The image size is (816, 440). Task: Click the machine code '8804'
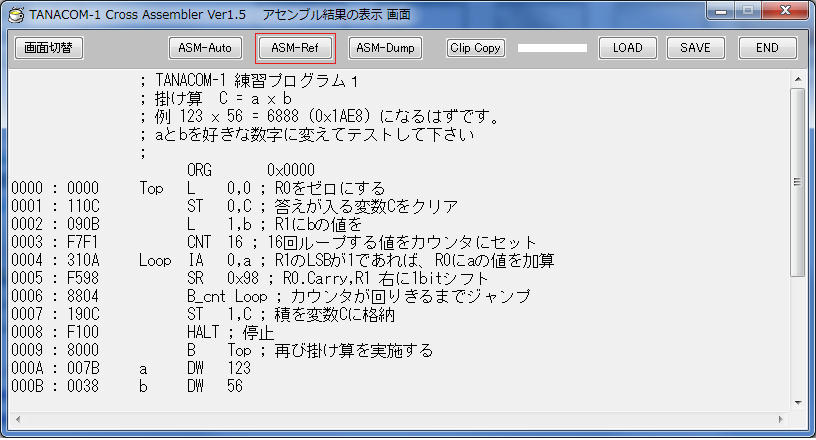83,296
